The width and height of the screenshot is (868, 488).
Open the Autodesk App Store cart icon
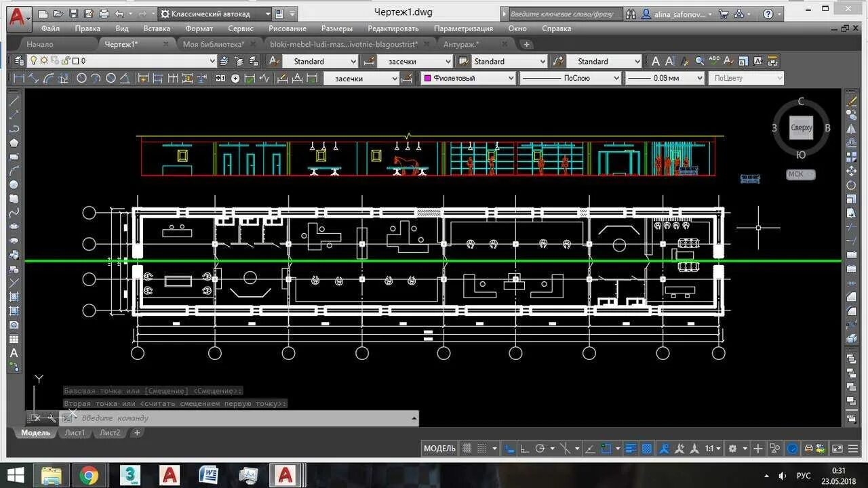click(x=724, y=14)
